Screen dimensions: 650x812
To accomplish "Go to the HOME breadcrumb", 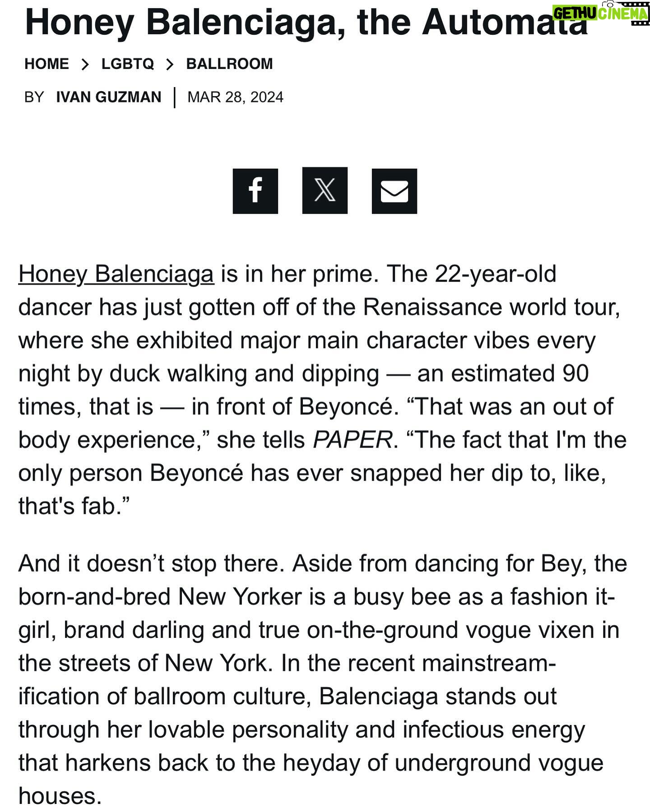I will (x=46, y=64).
